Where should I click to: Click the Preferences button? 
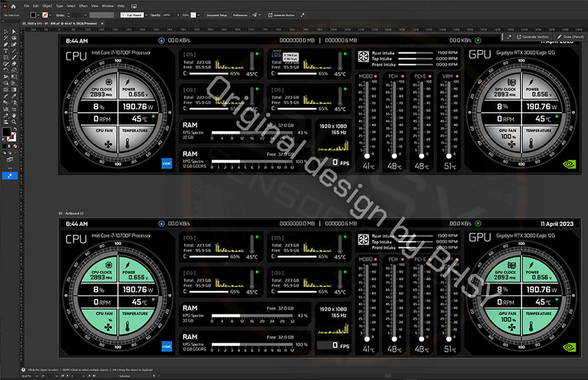240,15
